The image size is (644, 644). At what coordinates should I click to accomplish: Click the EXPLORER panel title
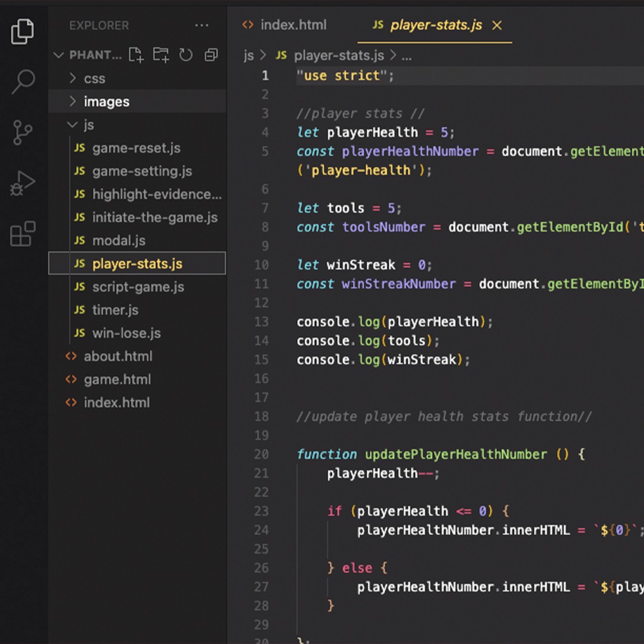tap(99, 26)
